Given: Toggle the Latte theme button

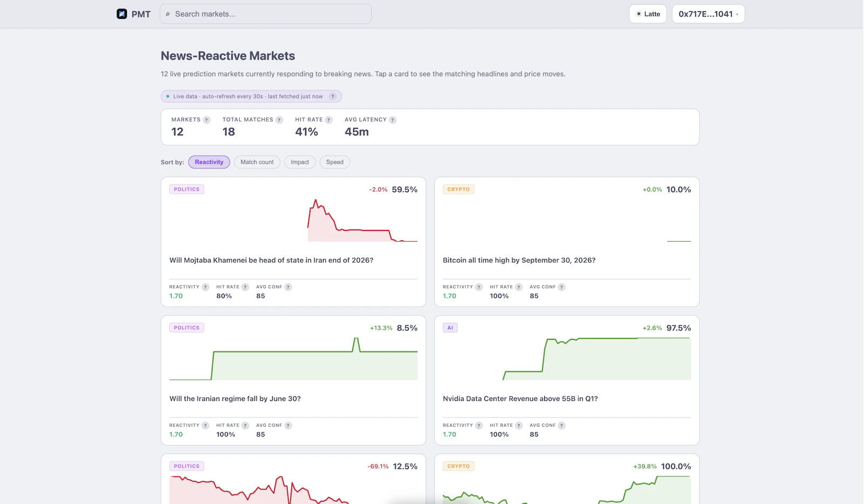Looking at the screenshot, I should point(648,14).
